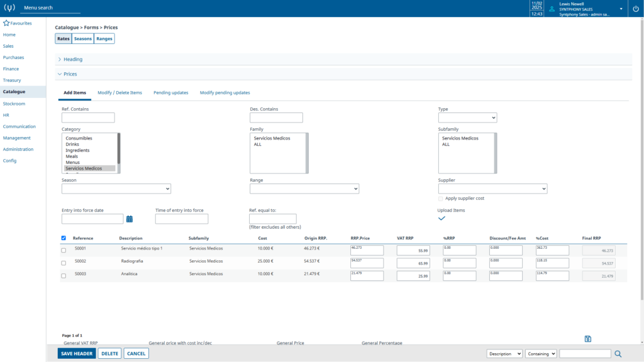This screenshot has width=644, height=362.
Task: Click the Ref. equal to field
Action: [273, 219]
